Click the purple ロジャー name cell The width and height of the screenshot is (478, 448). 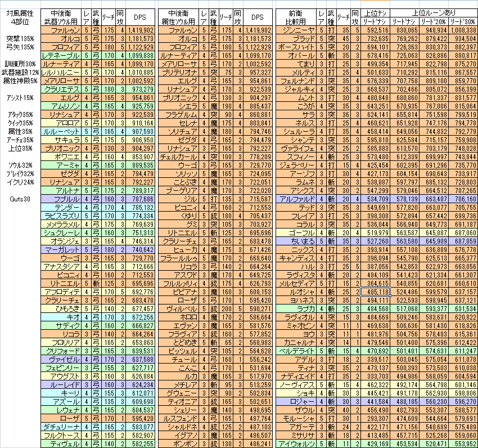pos(296,402)
